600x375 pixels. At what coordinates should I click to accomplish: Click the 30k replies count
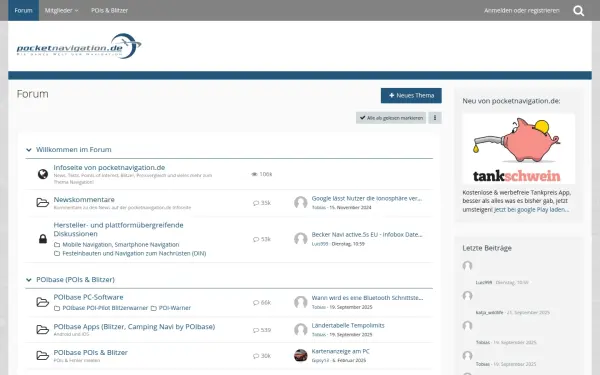[x=266, y=356]
